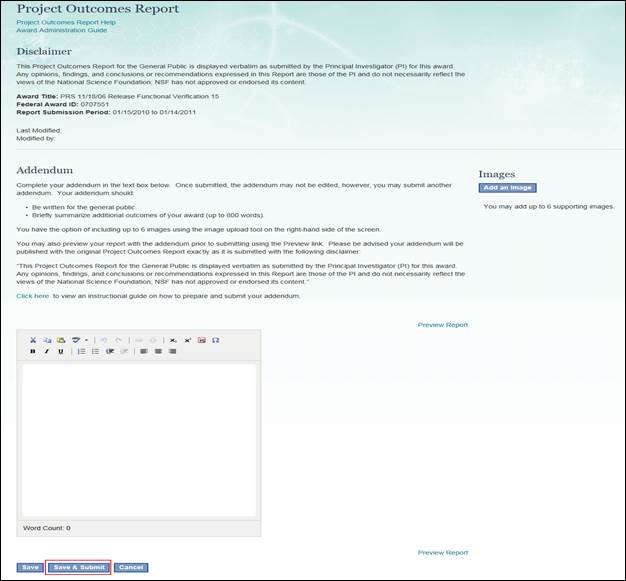Image resolution: width=626 pixels, height=581 pixels.
Task: Click the 'Addendum' section heading
Action: tap(45, 171)
